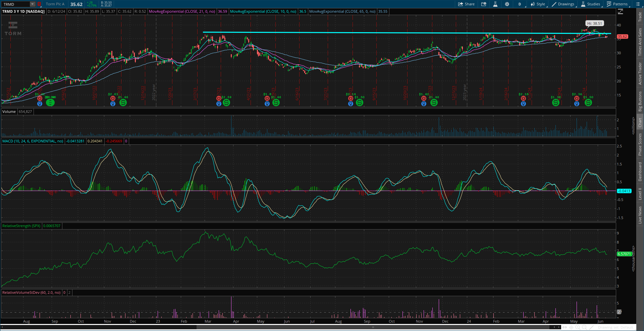Click the TRMD symbol input field
644x331 pixels.
pos(16,4)
